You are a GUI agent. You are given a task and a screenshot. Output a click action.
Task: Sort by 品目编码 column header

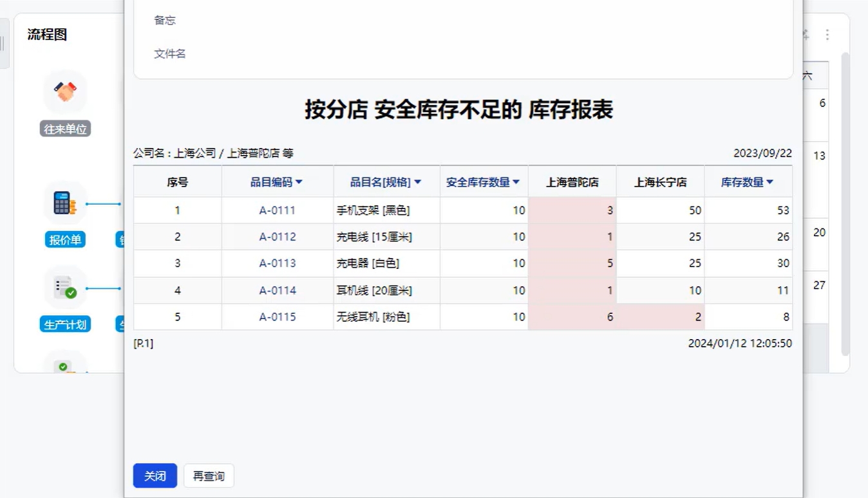click(x=277, y=182)
